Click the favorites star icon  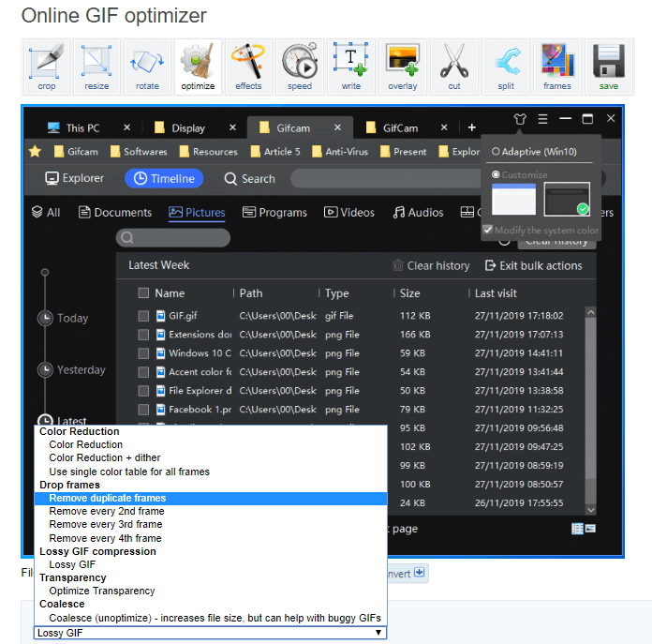coord(35,152)
